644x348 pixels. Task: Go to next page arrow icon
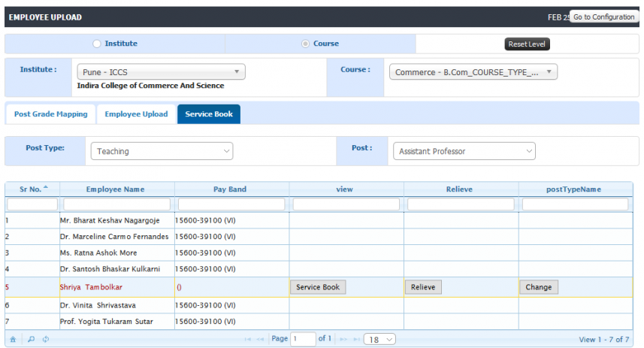[x=343, y=340]
